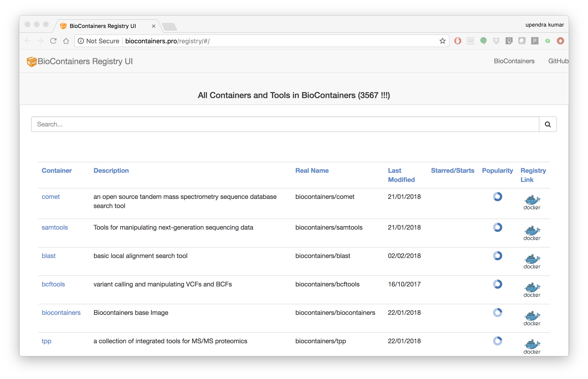Open docker registry link for tpp
The image size is (588, 379).
(532, 346)
